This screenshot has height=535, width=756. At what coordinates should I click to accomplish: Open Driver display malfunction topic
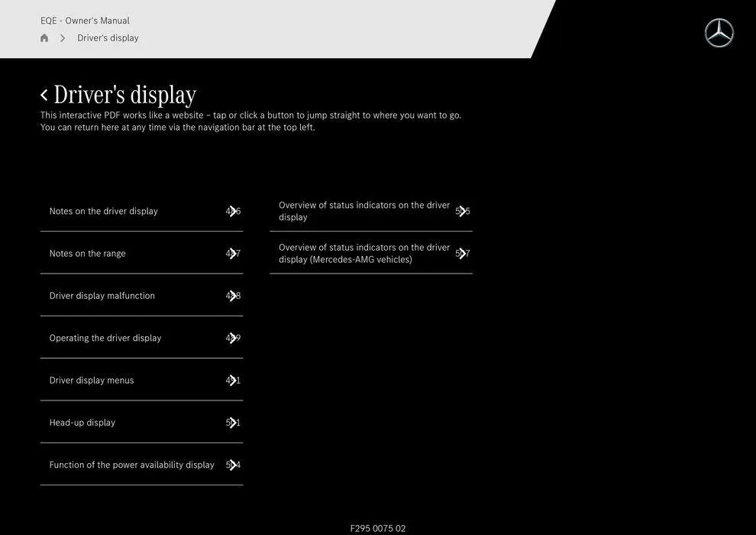pyautogui.click(x=102, y=296)
